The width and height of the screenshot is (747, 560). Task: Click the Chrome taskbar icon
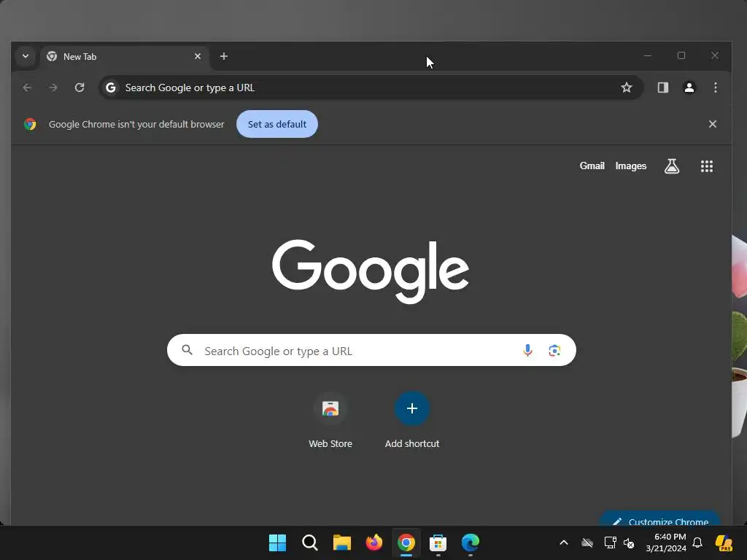point(406,542)
